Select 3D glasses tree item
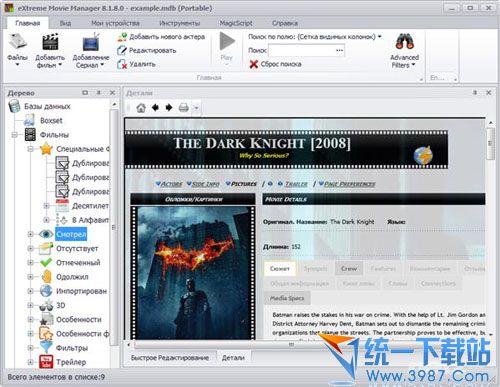This screenshot has height=387, width=500. [x=52, y=305]
